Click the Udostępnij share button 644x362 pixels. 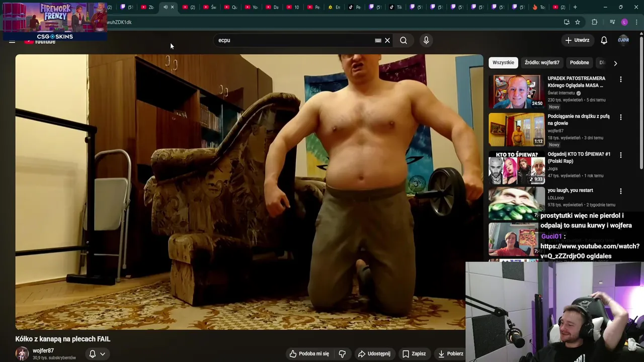point(374,353)
